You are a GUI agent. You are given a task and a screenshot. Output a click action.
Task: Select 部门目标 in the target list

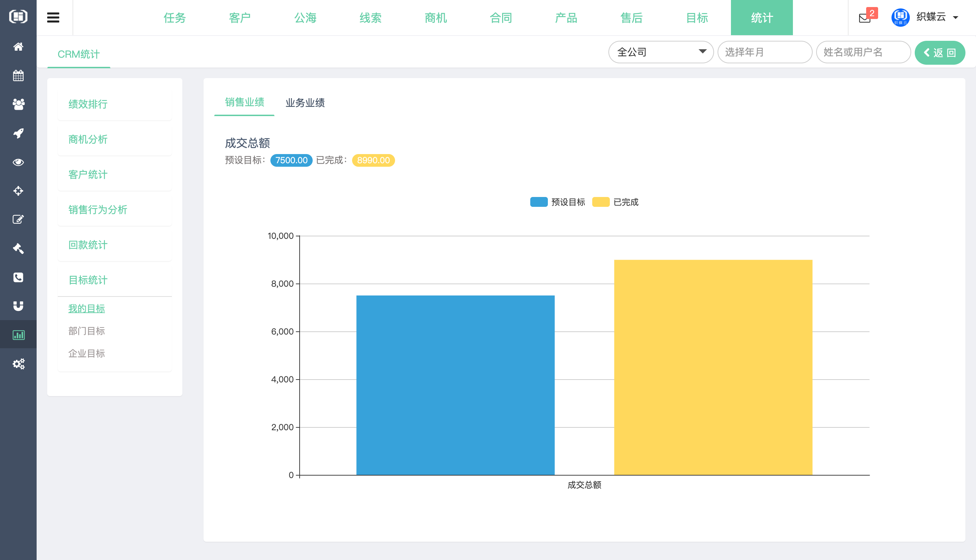86,331
